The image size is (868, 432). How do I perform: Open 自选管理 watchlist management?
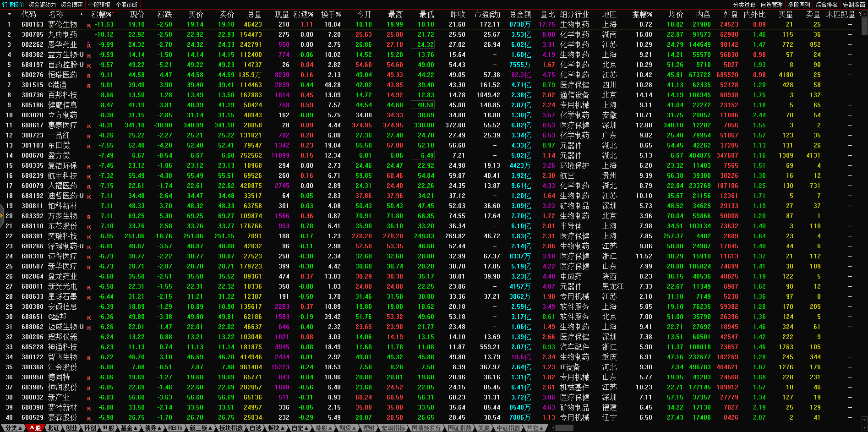771,5
